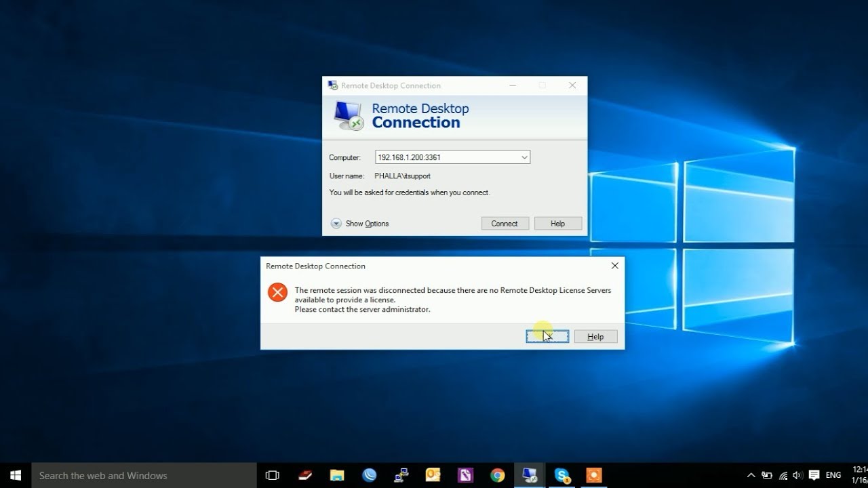Open the Action Center notifications icon
Viewport: 868px width, 488px height.
[x=814, y=475]
